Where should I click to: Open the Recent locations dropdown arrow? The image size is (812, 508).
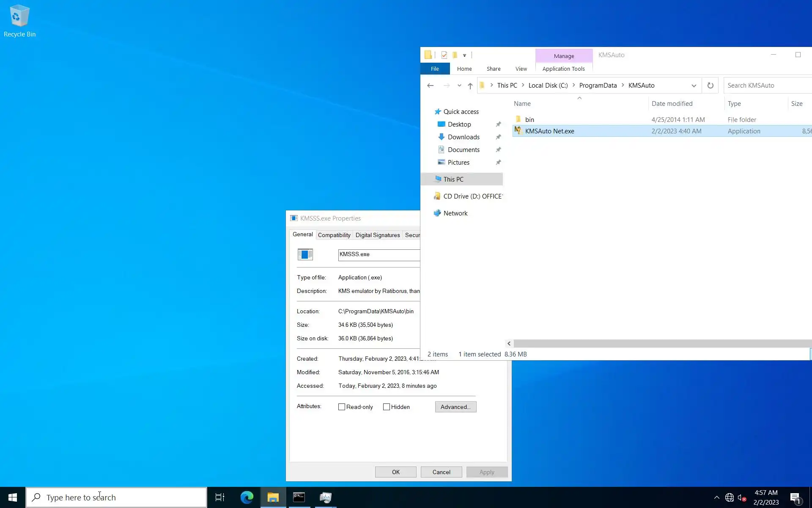pyautogui.click(x=459, y=86)
